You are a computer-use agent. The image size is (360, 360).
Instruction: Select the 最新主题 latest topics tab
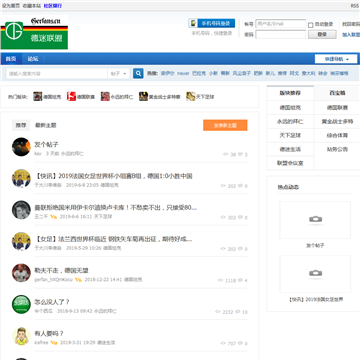(x=46, y=125)
